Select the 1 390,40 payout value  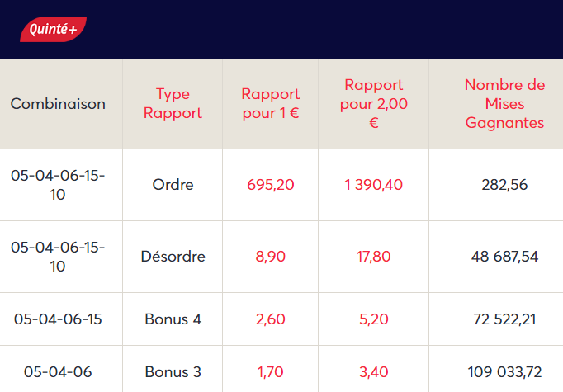[374, 185]
